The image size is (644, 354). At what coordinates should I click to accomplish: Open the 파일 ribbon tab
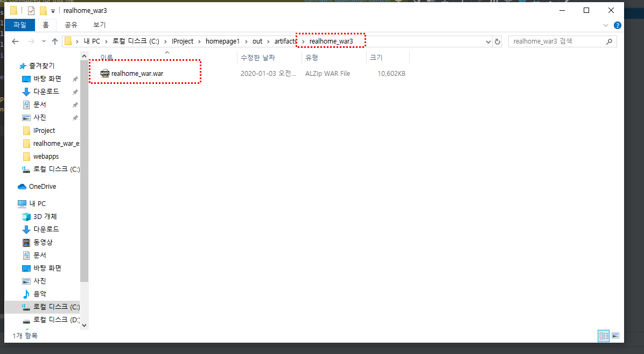pos(20,25)
